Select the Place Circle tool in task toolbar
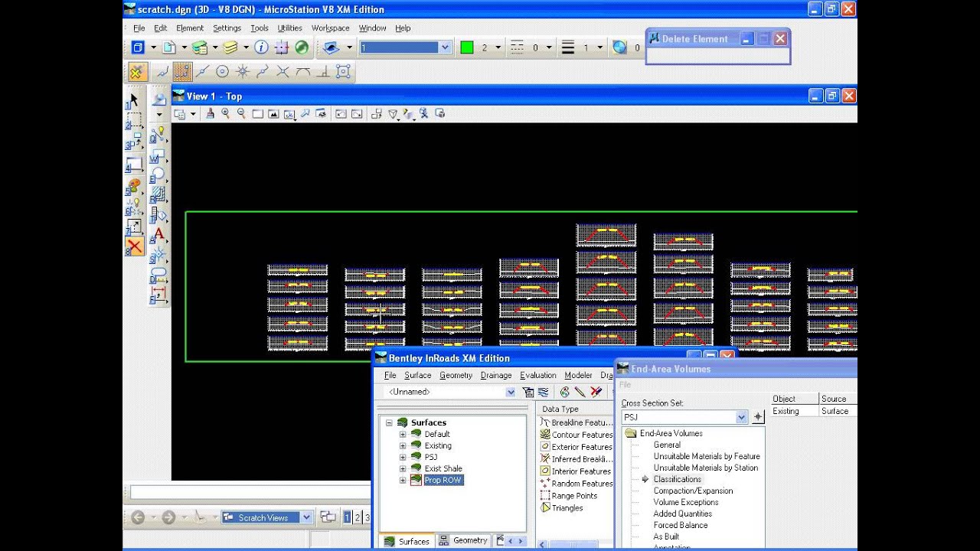This screenshot has width=980, height=551. 158,175
